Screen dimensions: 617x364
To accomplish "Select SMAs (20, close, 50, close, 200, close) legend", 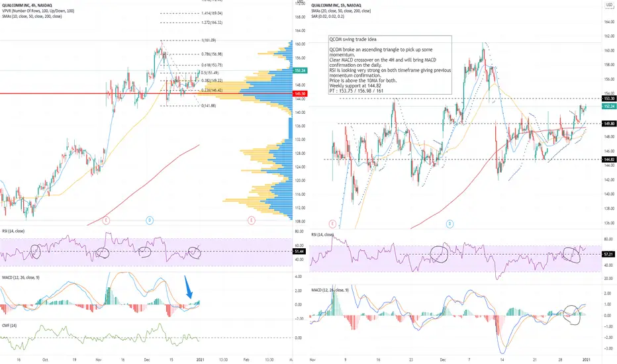I will (341, 11).
